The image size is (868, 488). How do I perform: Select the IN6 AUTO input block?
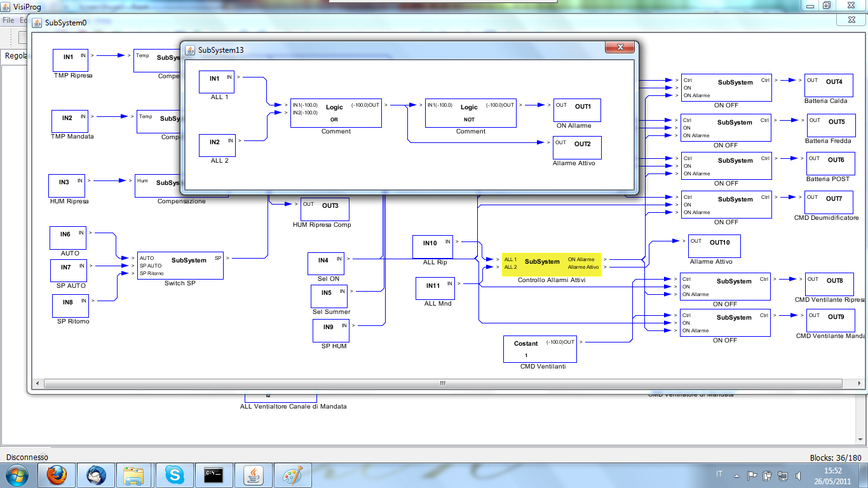tap(68, 238)
